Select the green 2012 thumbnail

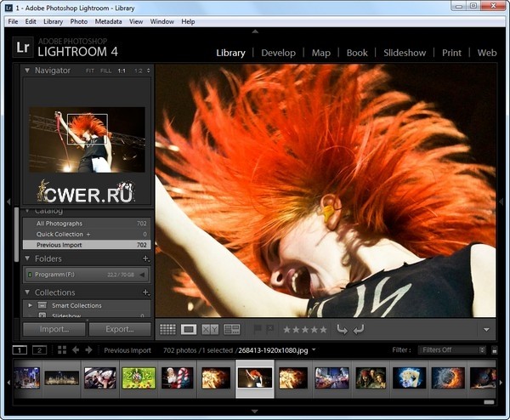(x=139, y=378)
